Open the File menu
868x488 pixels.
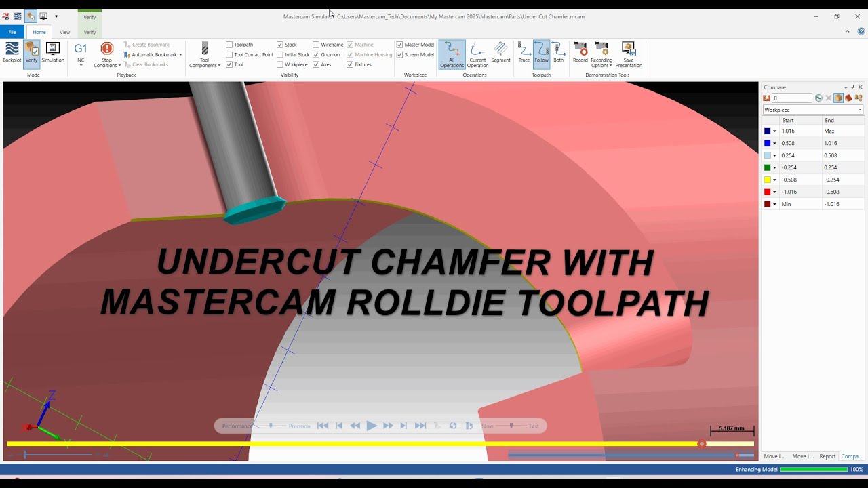click(x=12, y=32)
